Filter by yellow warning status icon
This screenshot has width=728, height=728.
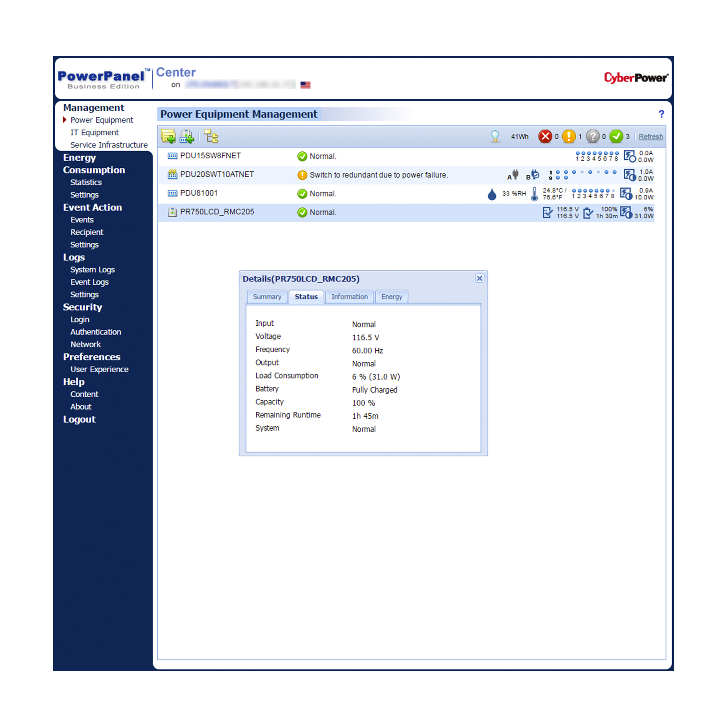569,136
